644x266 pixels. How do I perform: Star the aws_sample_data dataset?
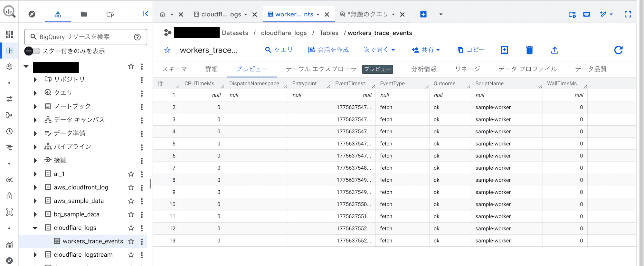pyautogui.click(x=131, y=201)
